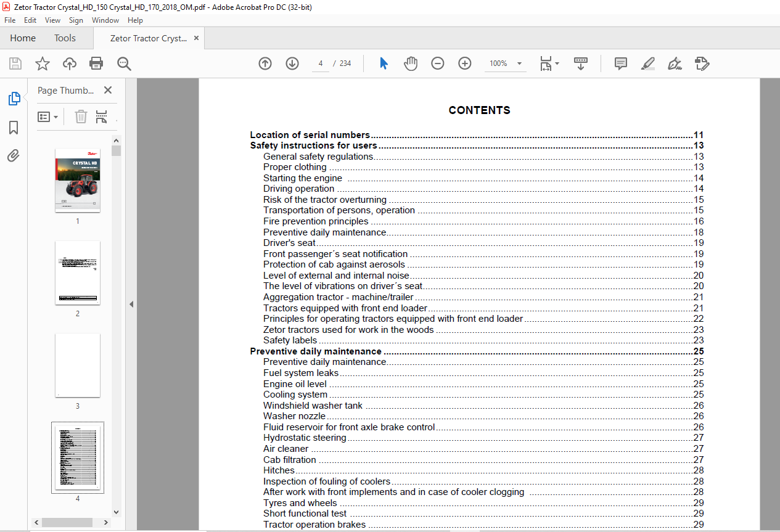
Task: Click the scrolling mode download icon
Action: 581,63
